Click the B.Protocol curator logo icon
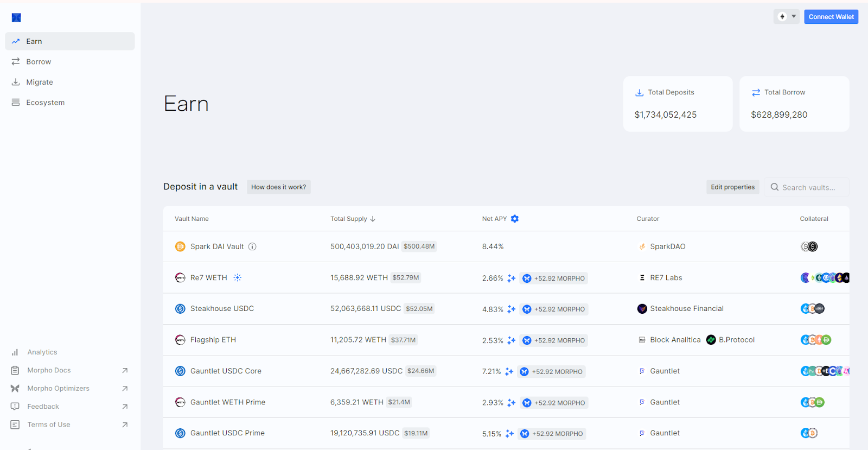This screenshot has height=450, width=868. (x=711, y=340)
